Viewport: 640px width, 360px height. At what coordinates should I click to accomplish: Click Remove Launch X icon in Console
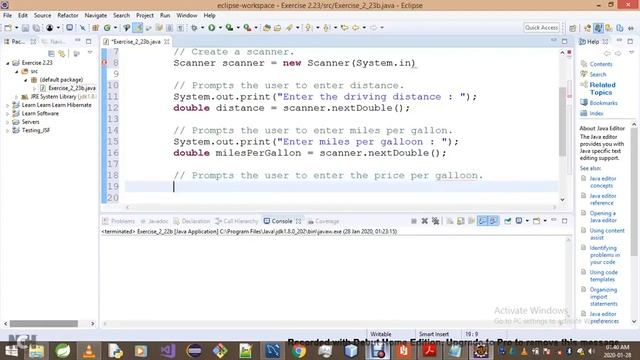click(424, 221)
